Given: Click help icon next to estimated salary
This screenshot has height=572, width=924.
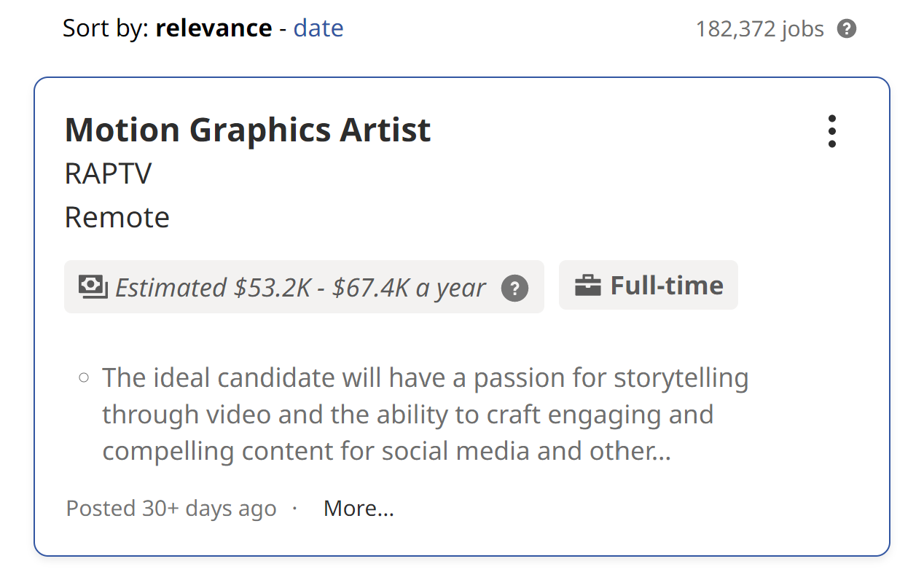Looking at the screenshot, I should [x=514, y=288].
